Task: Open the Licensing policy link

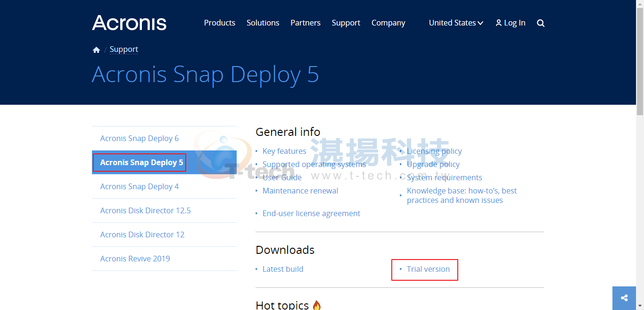Action: pyautogui.click(x=434, y=151)
